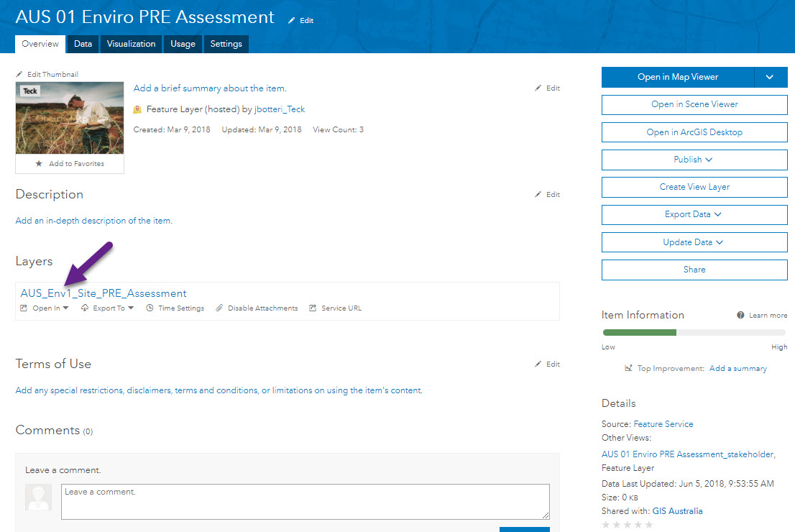
Task: Click the Export To cloud icon
Action: click(x=85, y=308)
